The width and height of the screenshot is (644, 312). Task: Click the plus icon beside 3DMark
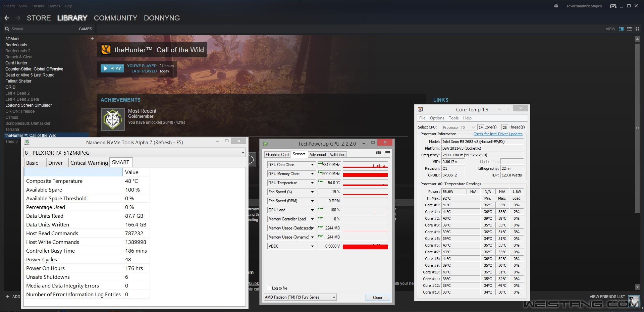pos(92,39)
